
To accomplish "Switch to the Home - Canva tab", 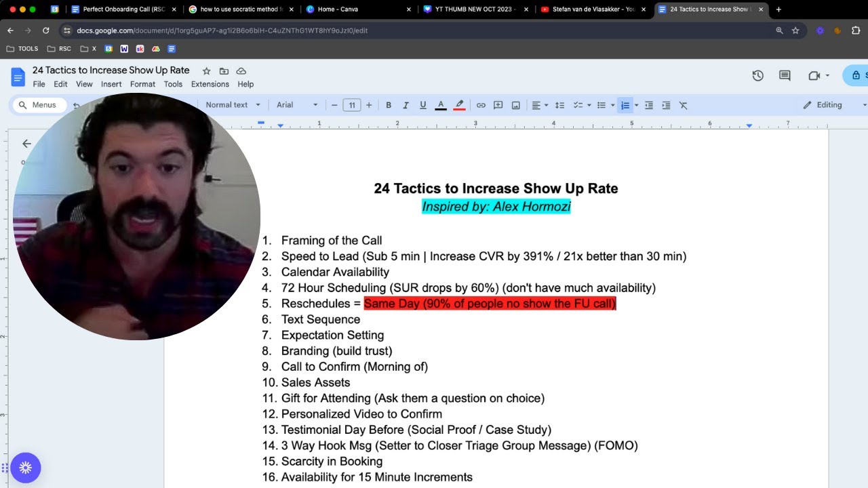I will pos(358,9).
